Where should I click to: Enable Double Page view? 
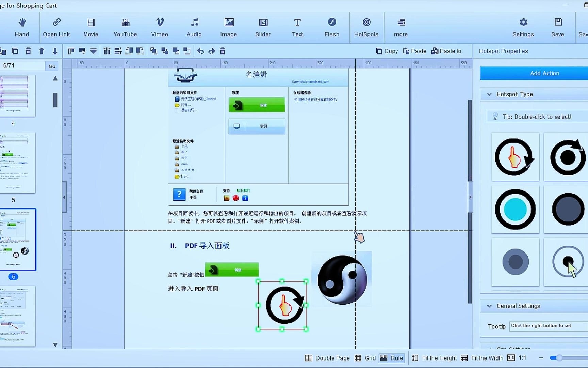click(x=327, y=358)
